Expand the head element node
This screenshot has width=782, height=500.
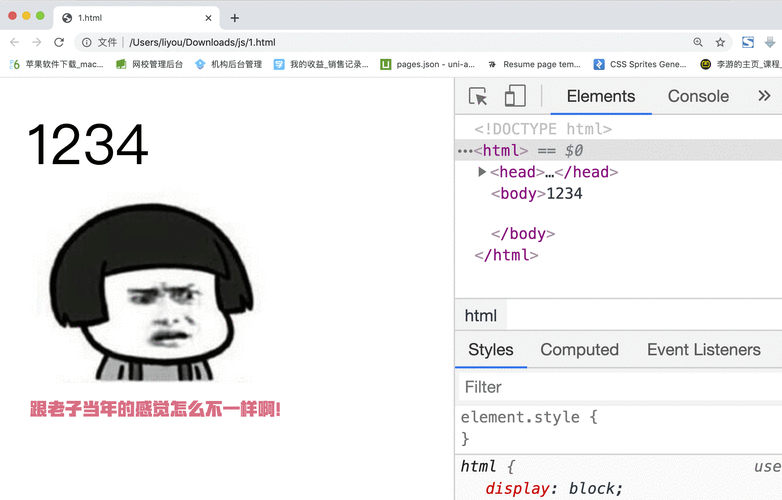(482, 172)
